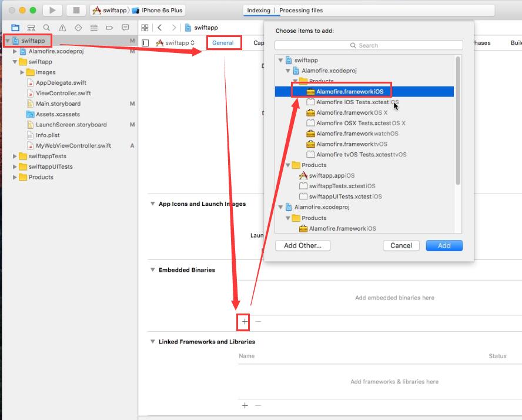
Task: Open the Symbol navigator icon
Action: click(31, 28)
